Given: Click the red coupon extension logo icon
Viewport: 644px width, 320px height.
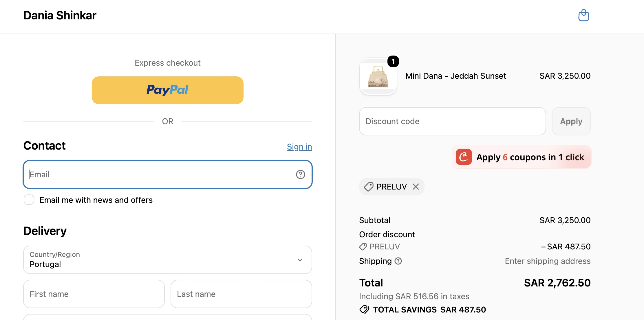Looking at the screenshot, I should 464,157.
